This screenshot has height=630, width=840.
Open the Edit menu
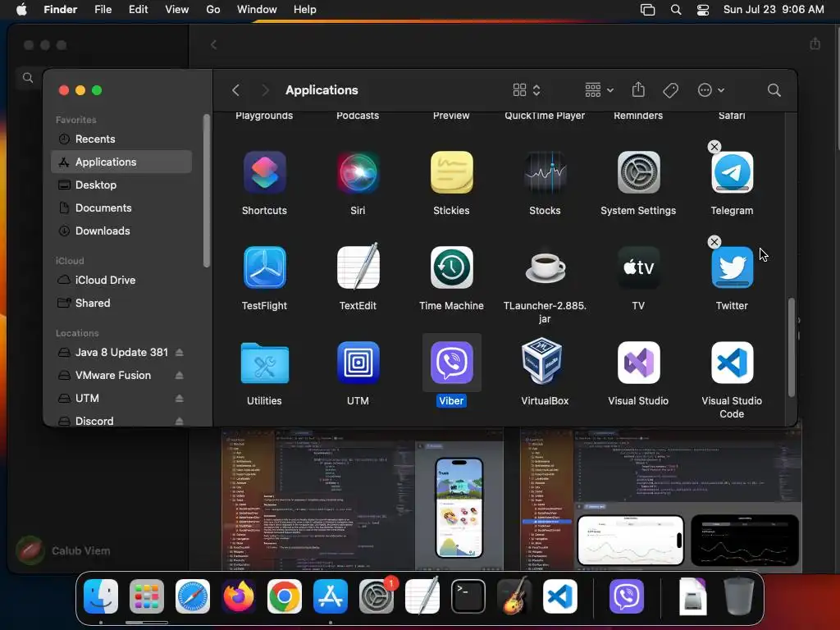pyautogui.click(x=138, y=10)
